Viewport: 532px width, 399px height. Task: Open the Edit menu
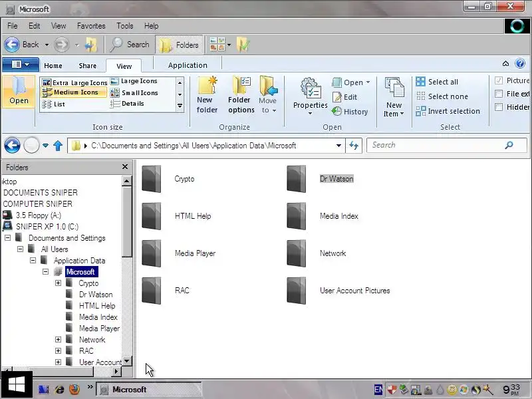35,26
